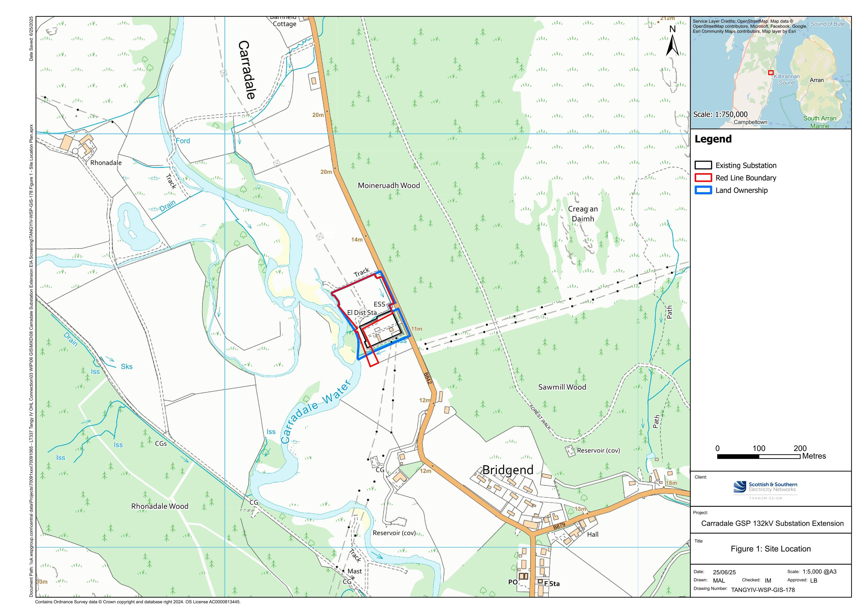Click the drawing number 'TANGYIV-WSP-GIS-178'

(x=763, y=590)
